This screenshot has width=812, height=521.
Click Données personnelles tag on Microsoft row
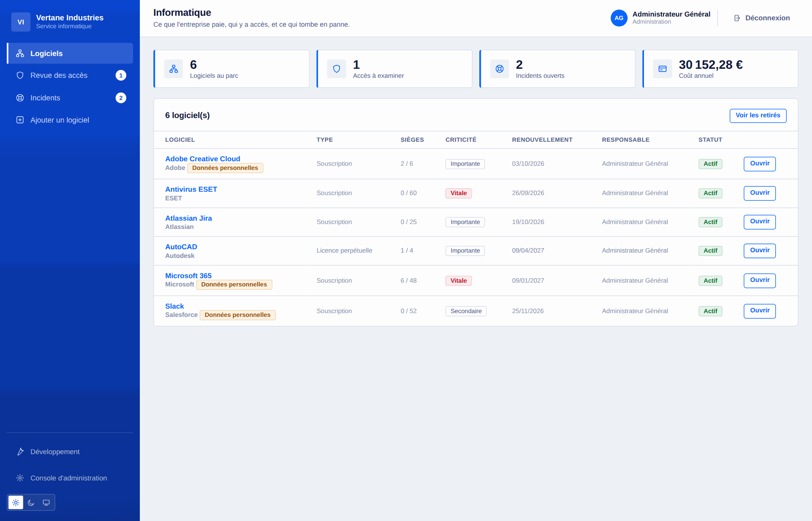point(234,285)
